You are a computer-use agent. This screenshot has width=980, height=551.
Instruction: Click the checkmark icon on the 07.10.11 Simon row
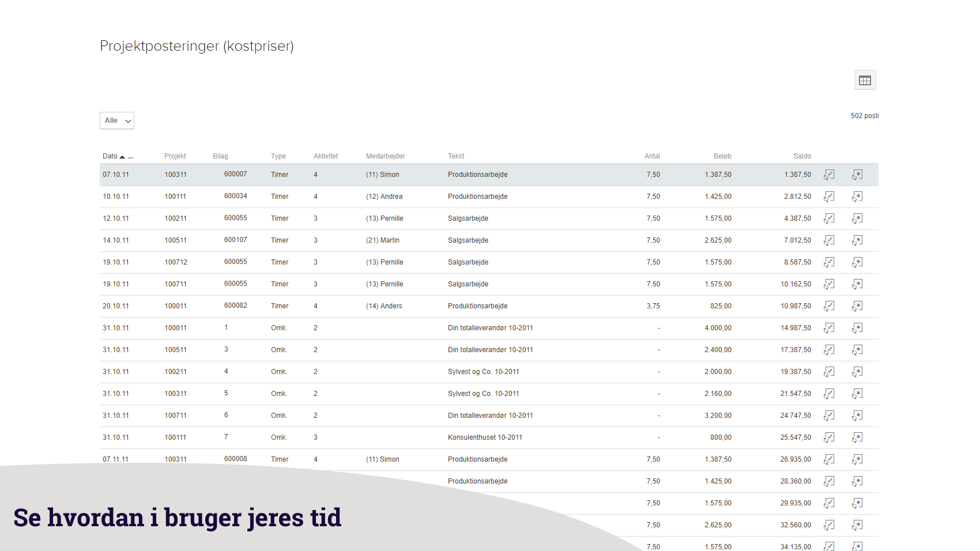[x=829, y=175]
